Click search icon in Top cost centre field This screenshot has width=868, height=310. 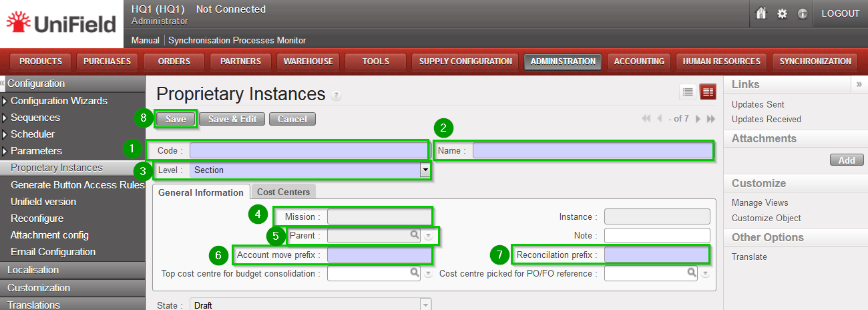click(414, 273)
